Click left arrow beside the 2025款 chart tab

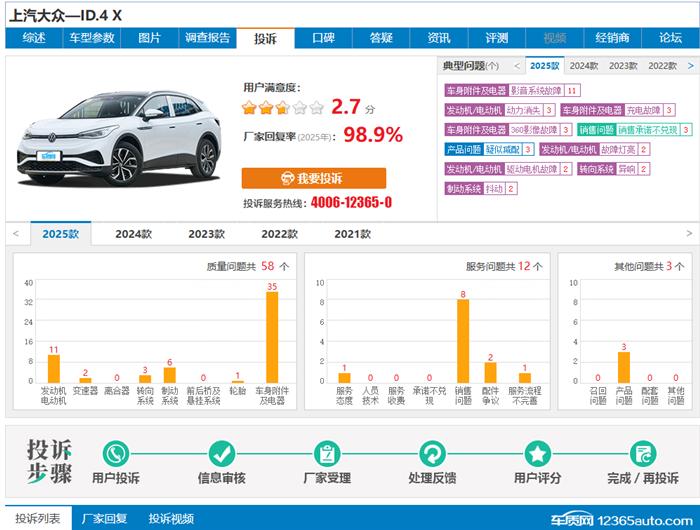point(16,234)
